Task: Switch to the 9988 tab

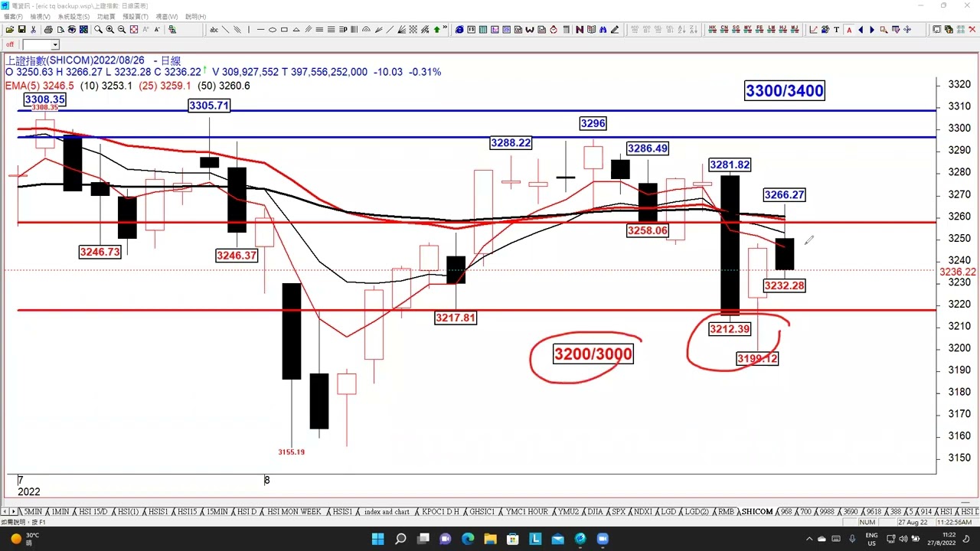Action: pos(826,511)
